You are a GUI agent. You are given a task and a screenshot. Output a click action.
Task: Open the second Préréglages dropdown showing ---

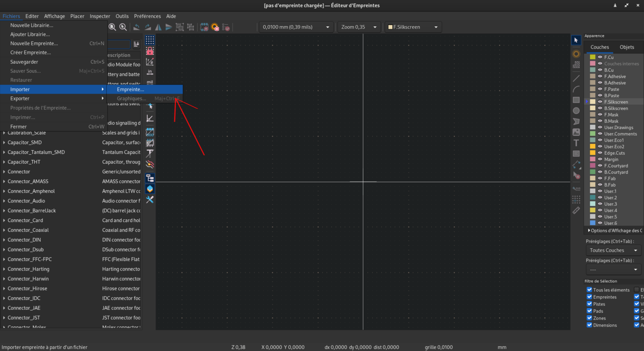(x=613, y=270)
